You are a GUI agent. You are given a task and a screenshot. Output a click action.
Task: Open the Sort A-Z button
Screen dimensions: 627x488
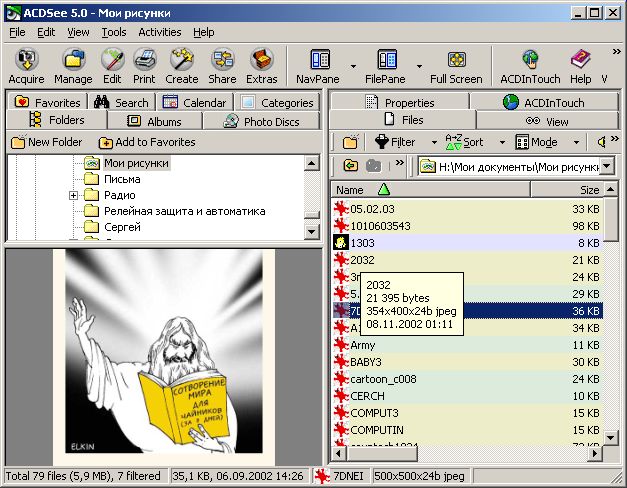pos(464,142)
